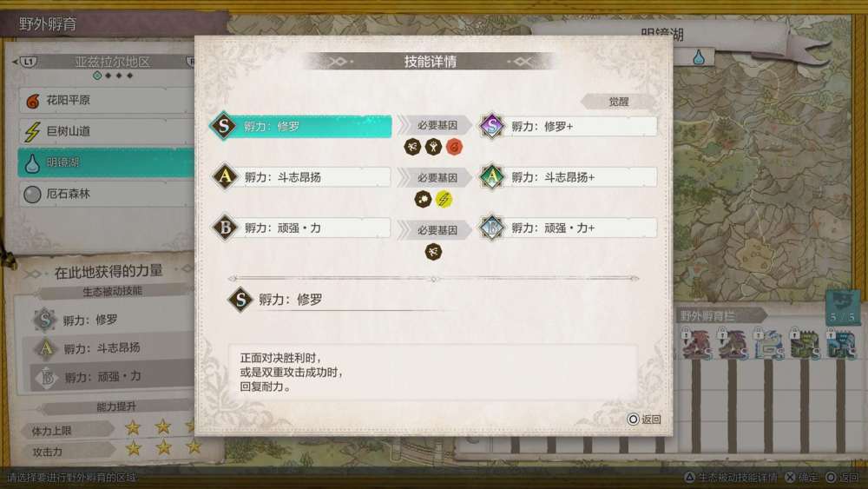Choose 花阳平原 area in list
This screenshot has width=868, height=489.
coord(105,100)
